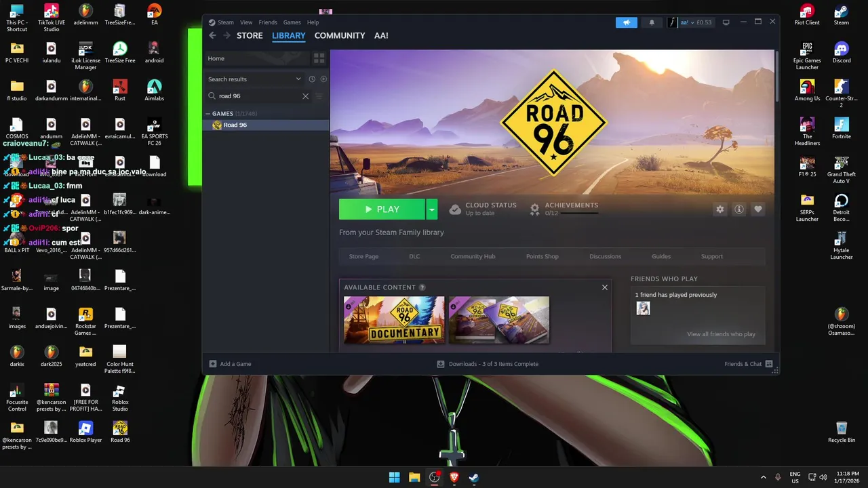
Task: Click the green PLAY button
Action: tap(382, 209)
